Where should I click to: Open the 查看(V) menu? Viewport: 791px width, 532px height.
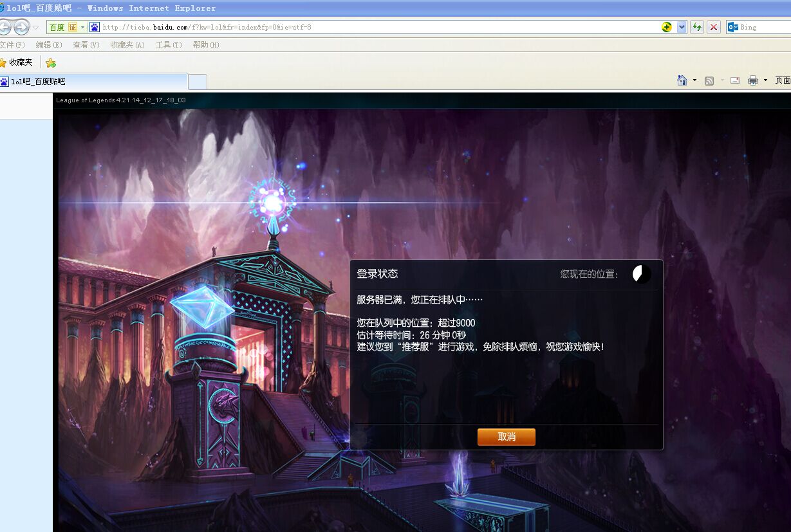click(x=86, y=45)
